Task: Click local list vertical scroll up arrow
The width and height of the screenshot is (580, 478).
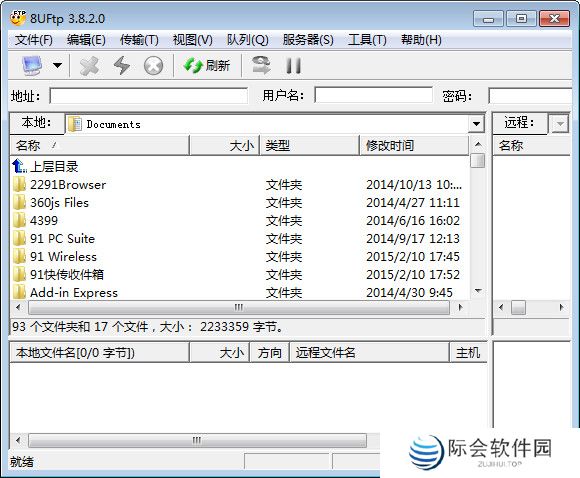Action: [478, 144]
